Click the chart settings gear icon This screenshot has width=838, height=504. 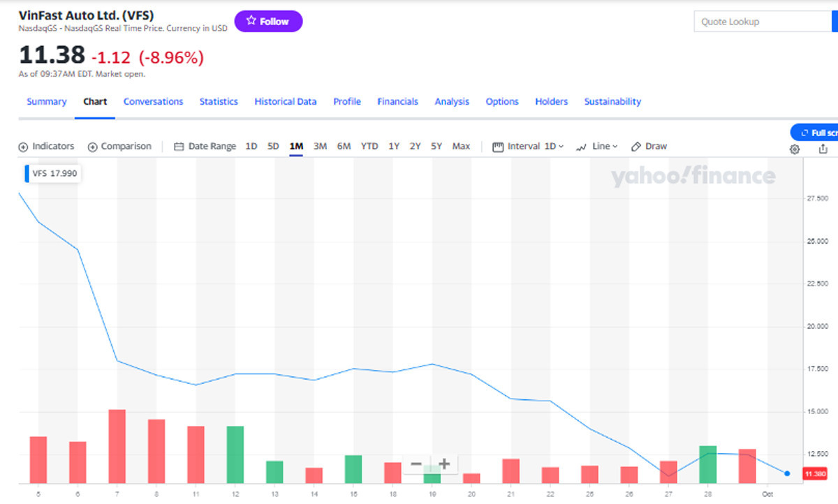click(795, 149)
